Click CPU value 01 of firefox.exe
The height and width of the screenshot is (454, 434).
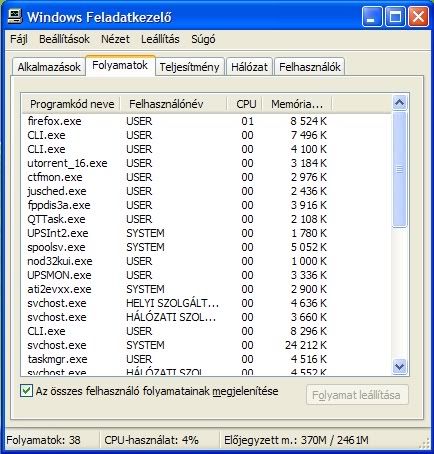pyautogui.click(x=247, y=121)
